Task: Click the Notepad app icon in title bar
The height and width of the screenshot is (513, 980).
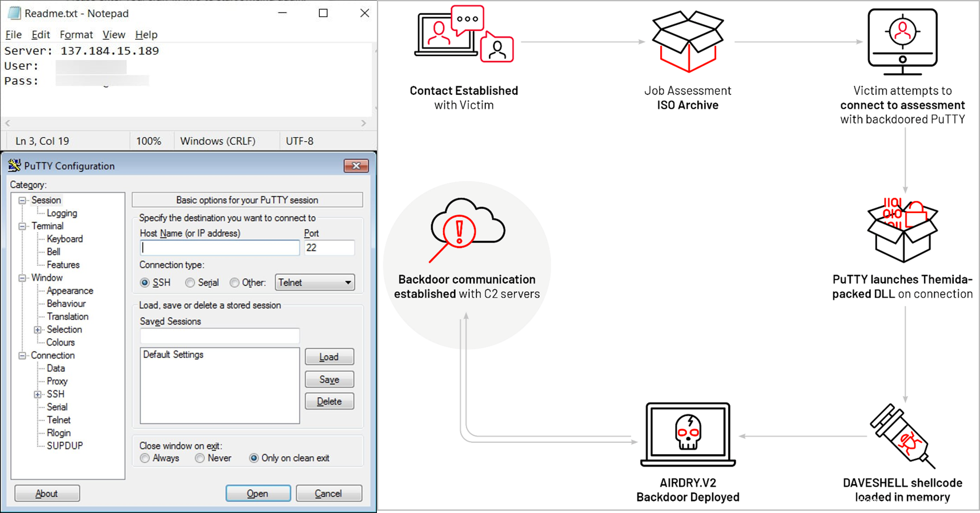Action: [x=14, y=13]
